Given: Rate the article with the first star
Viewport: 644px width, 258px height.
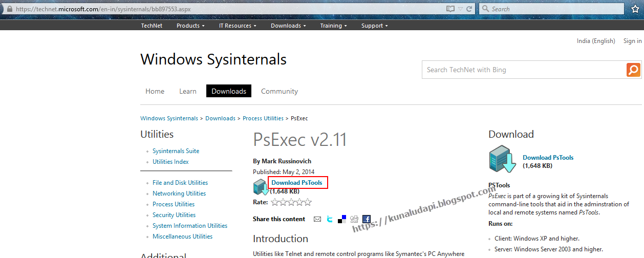Looking at the screenshot, I should click(x=275, y=202).
